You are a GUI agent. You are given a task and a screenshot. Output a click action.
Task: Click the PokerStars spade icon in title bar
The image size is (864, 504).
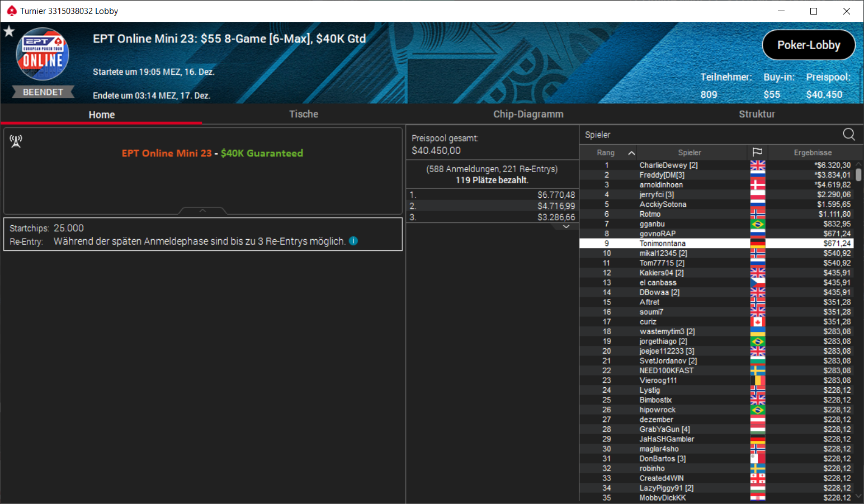11,11
